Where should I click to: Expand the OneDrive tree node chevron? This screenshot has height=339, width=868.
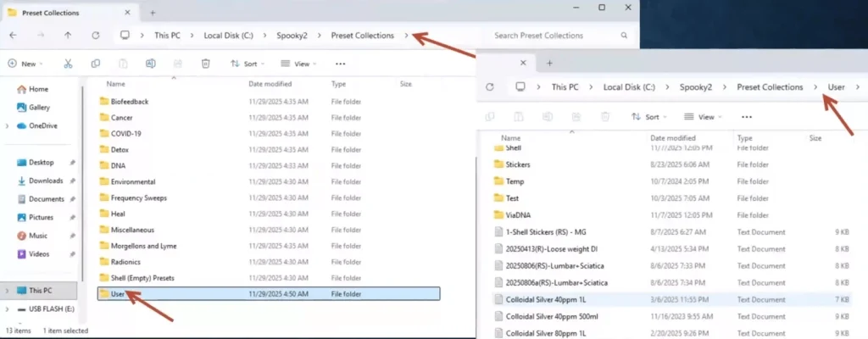(8, 125)
